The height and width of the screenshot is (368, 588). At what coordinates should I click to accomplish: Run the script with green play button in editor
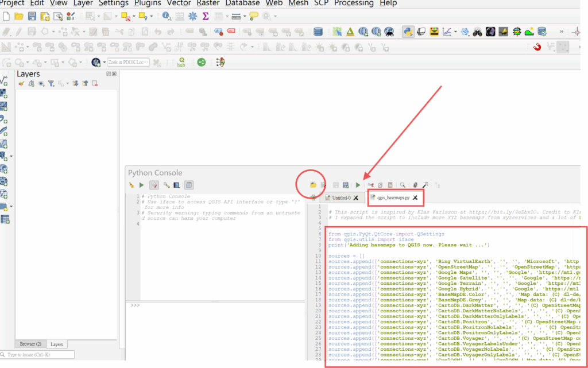tap(358, 185)
